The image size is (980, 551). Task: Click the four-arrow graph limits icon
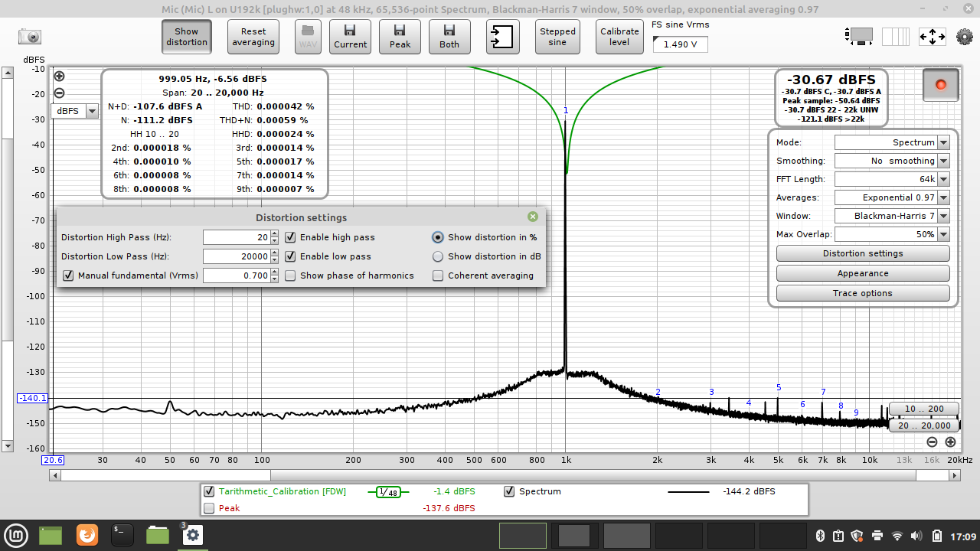coord(933,36)
